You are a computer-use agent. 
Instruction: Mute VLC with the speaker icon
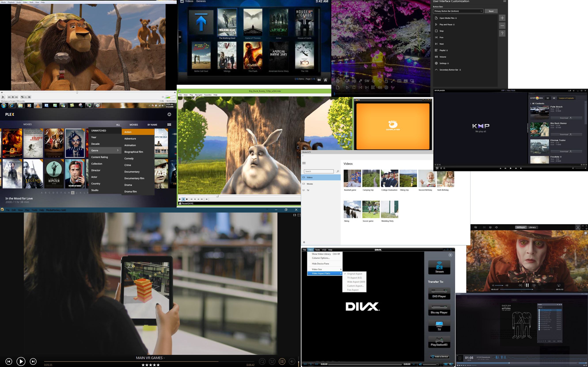(x=163, y=97)
